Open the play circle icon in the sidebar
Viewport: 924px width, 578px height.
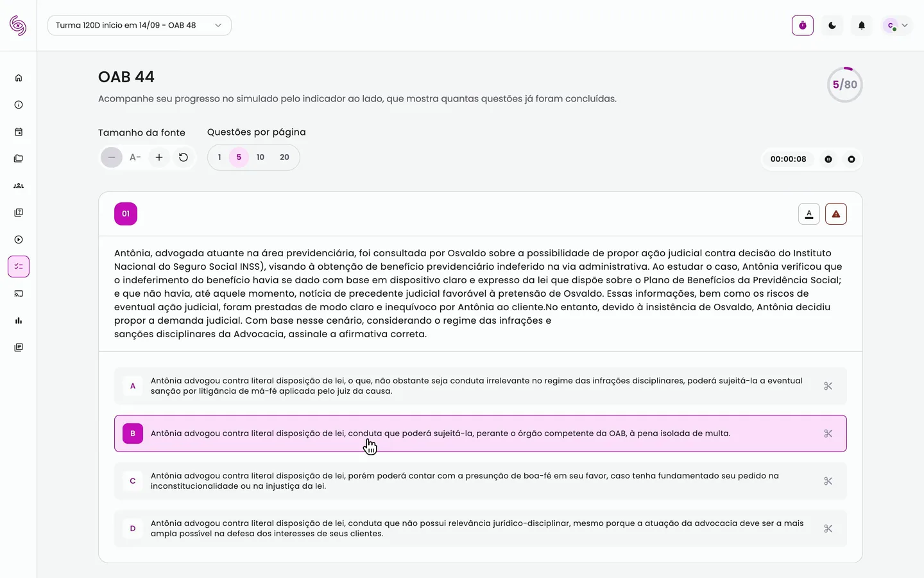point(19,240)
